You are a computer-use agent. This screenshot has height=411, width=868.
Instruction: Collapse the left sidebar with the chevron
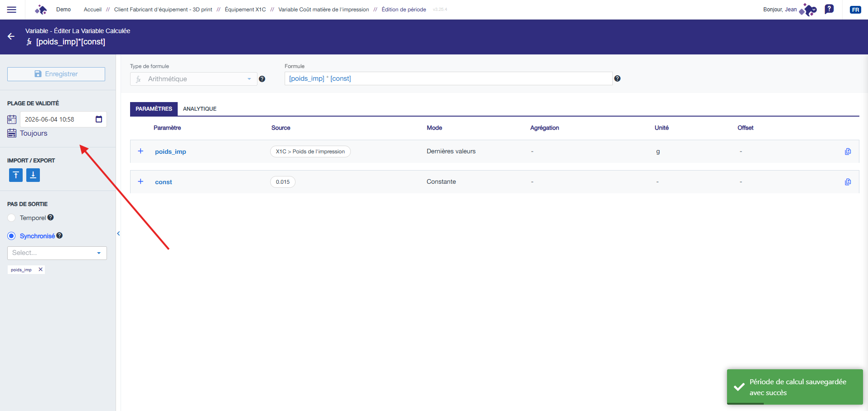point(118,234)
